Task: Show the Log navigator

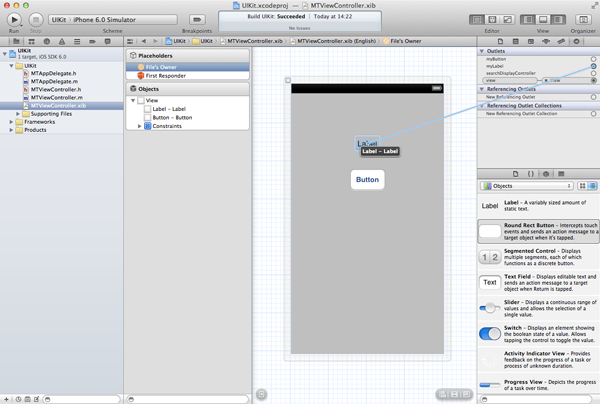Action: tap(108, 41)
